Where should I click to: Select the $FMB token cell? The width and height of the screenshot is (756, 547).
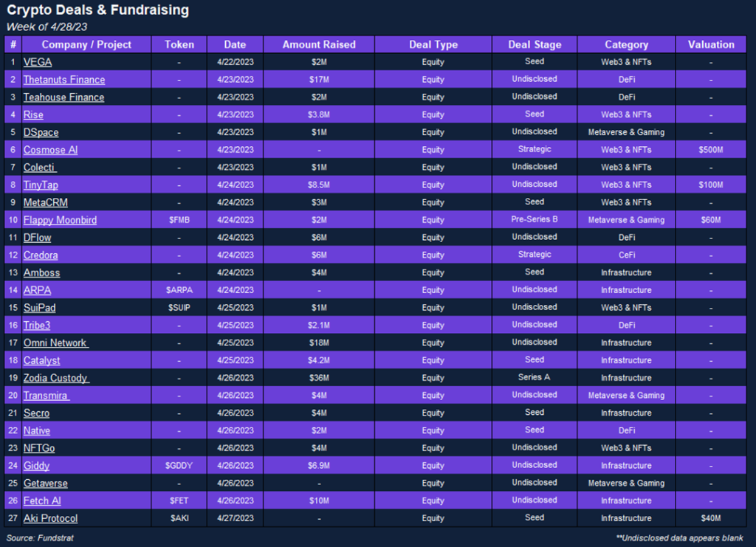(179, 220)
